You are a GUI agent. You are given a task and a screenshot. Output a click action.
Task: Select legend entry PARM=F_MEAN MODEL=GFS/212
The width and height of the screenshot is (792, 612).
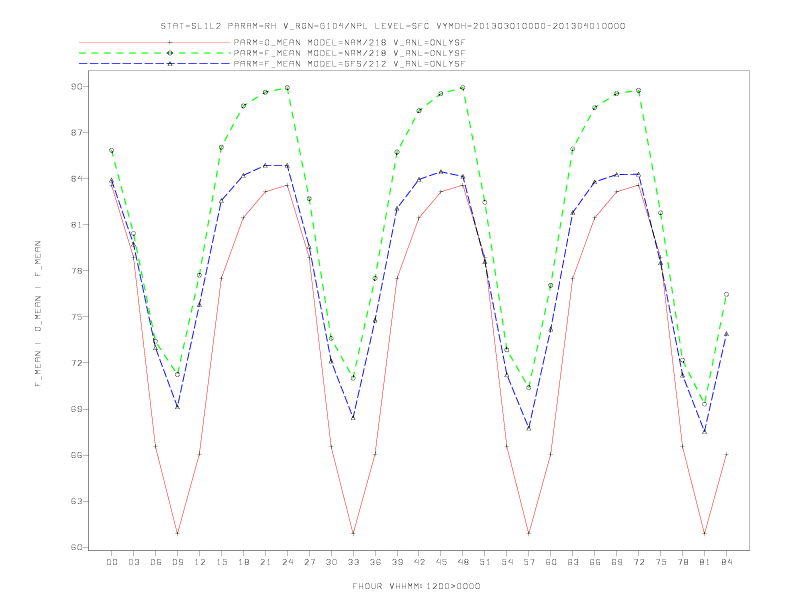pos(349,64)
